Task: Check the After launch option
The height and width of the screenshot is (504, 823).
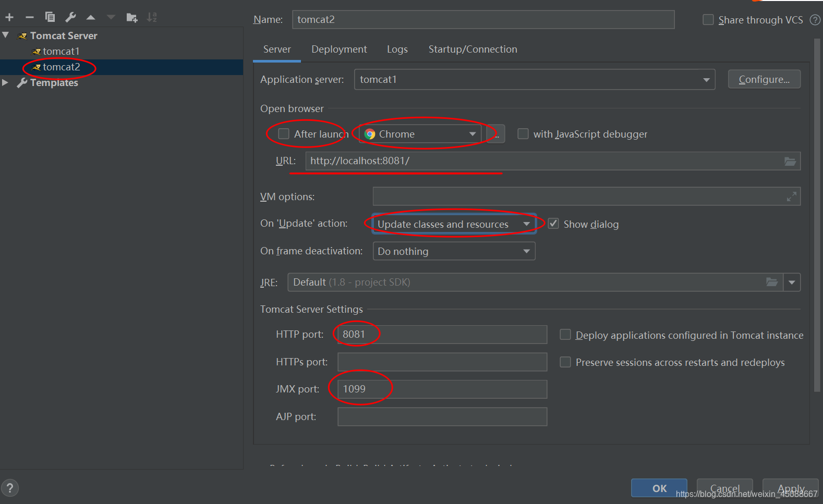Action: (284, 134)
